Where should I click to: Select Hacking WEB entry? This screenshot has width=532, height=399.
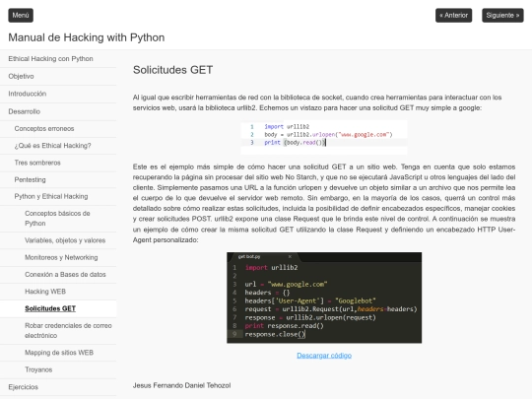click(x=58, y=292)
